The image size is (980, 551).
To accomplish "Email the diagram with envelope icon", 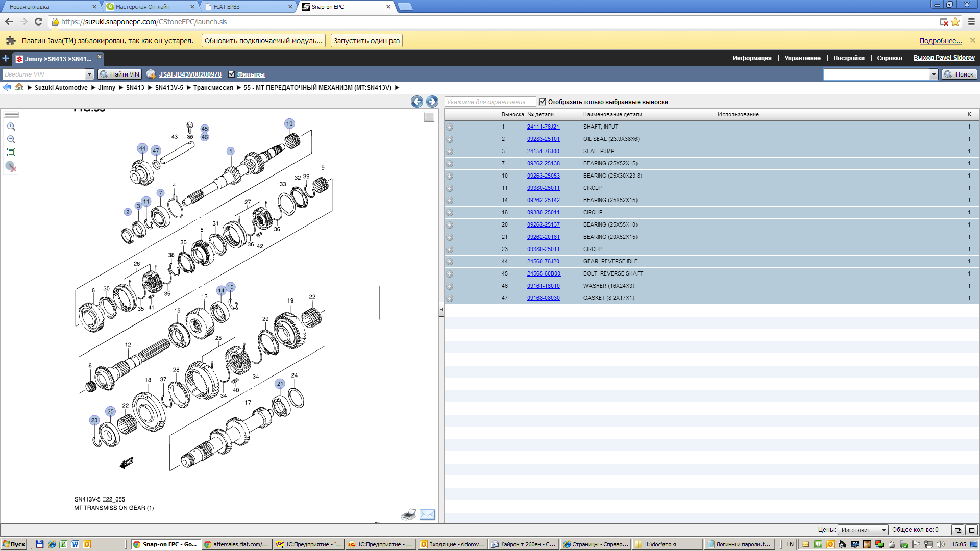I will [x=427, y=515].
